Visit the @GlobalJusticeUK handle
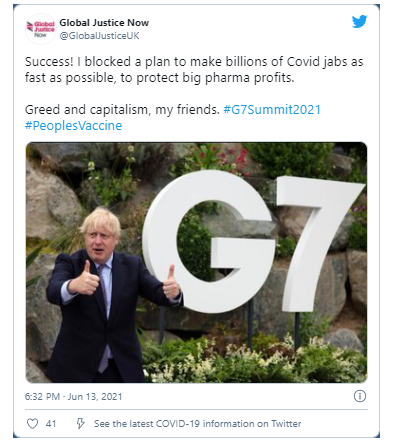 point(99,36)
